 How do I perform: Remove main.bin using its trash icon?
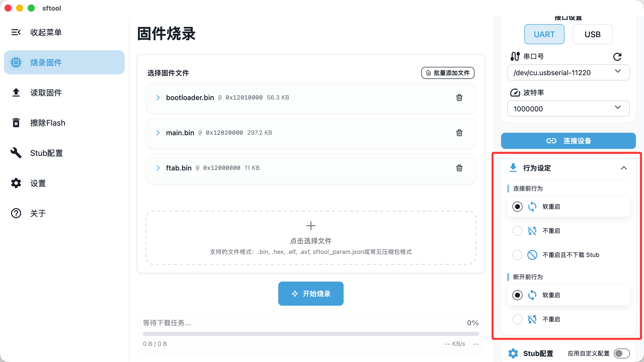[x=459, y=133]
